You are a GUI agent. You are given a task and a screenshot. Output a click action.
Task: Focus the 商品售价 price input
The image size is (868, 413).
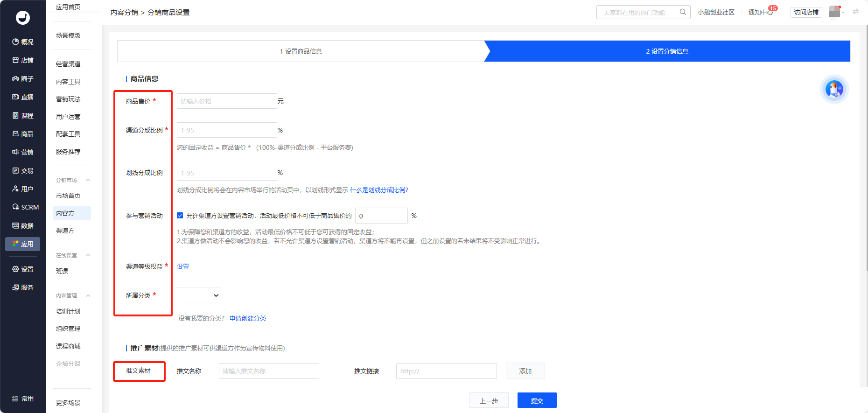[x=227, y=101]
